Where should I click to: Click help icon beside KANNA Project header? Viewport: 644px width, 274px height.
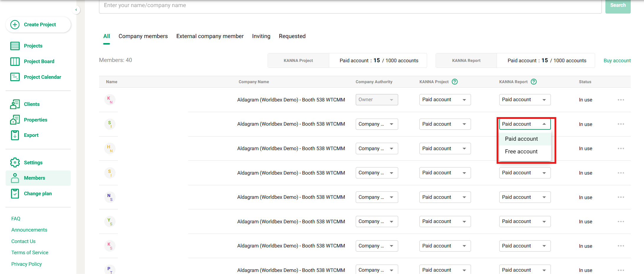point(455,82)
